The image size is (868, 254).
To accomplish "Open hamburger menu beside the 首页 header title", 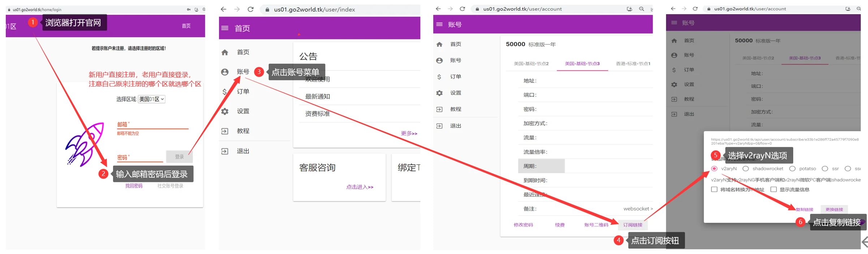I will coord(225,28).
